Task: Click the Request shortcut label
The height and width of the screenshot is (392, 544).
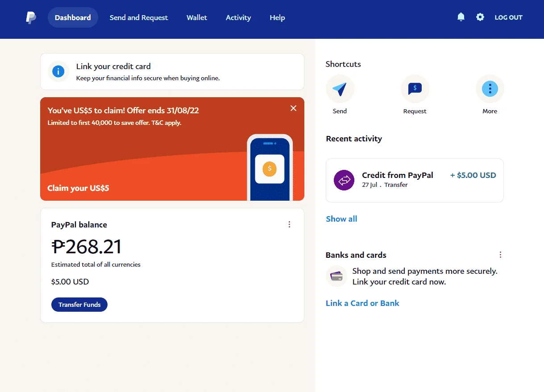Action: click(415, 111)
